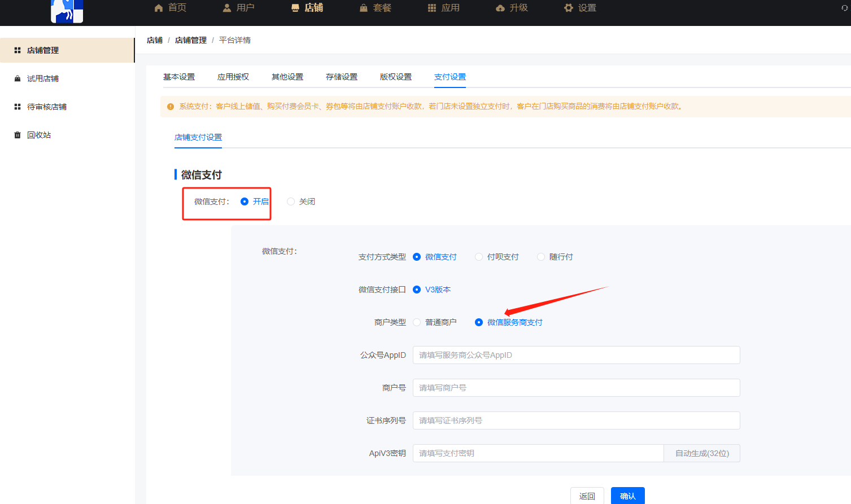Click the 平台详情 breadcrumb text
This screenshot has width=851, height=504.
pyautogui.click(x=235, y=40)
